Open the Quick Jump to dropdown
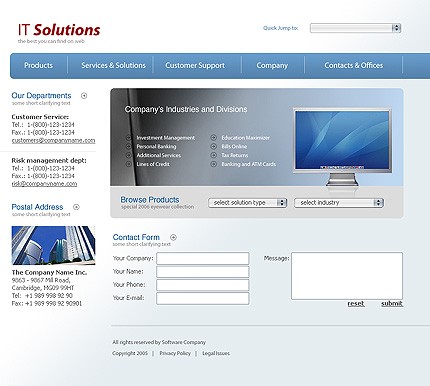 coord(355,28)
